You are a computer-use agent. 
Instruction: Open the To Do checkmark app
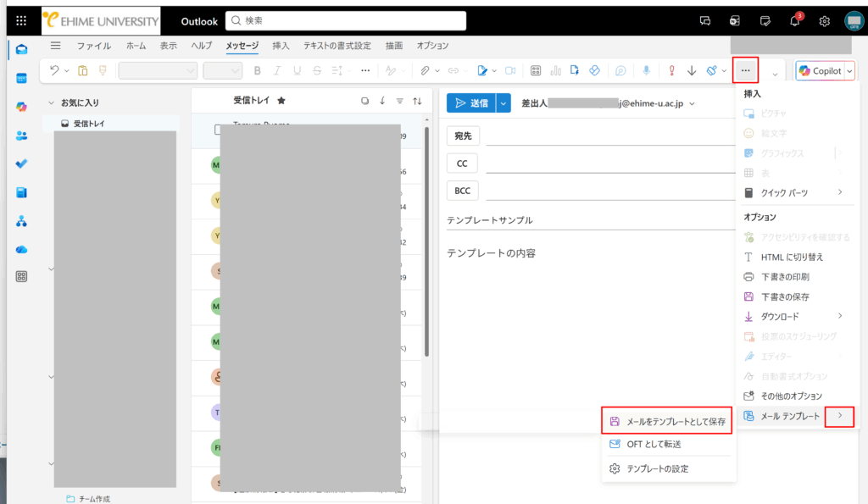(22, 163)
